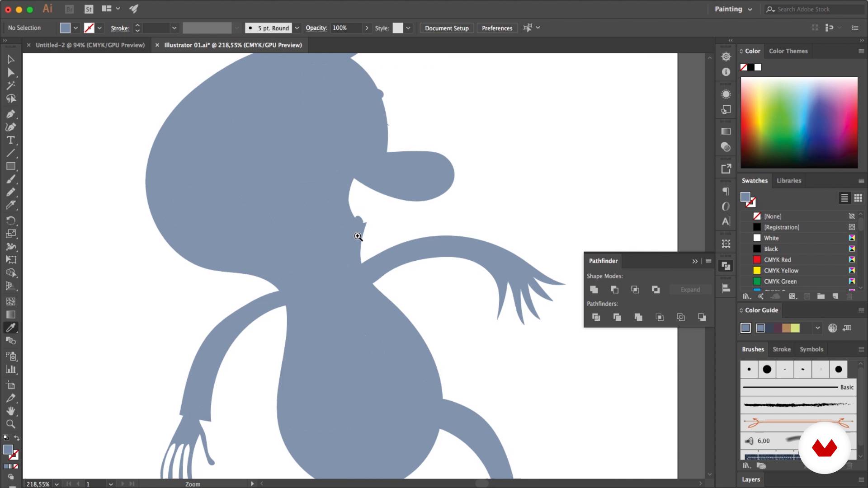The height and width of the screenshot is (488, 868).
Task: Select the Selection tool arrow
Action: pos(11,59)
